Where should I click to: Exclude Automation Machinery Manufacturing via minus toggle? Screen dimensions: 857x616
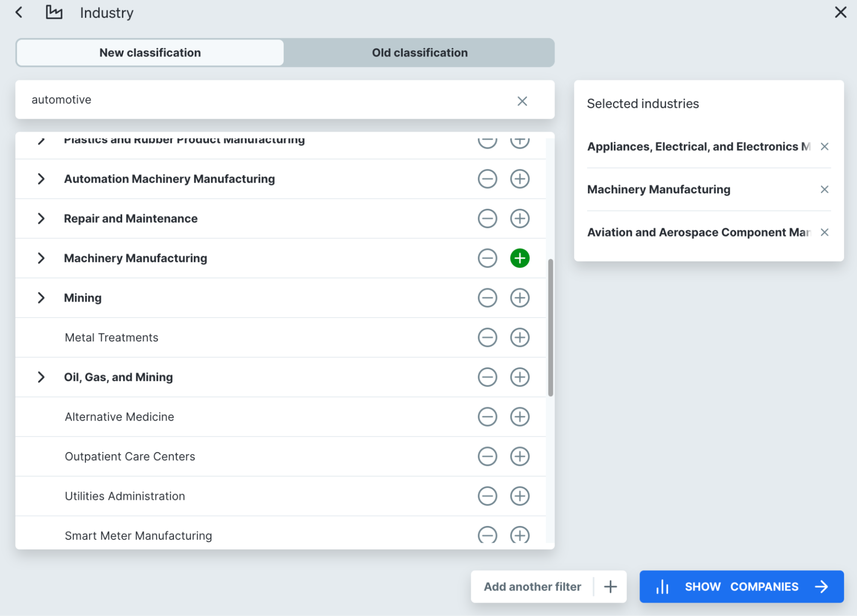click(x=487, y=179)
